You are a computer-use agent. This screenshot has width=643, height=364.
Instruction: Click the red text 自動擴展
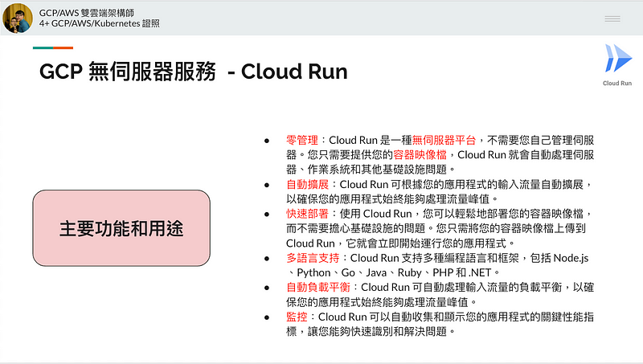(308, 185)
